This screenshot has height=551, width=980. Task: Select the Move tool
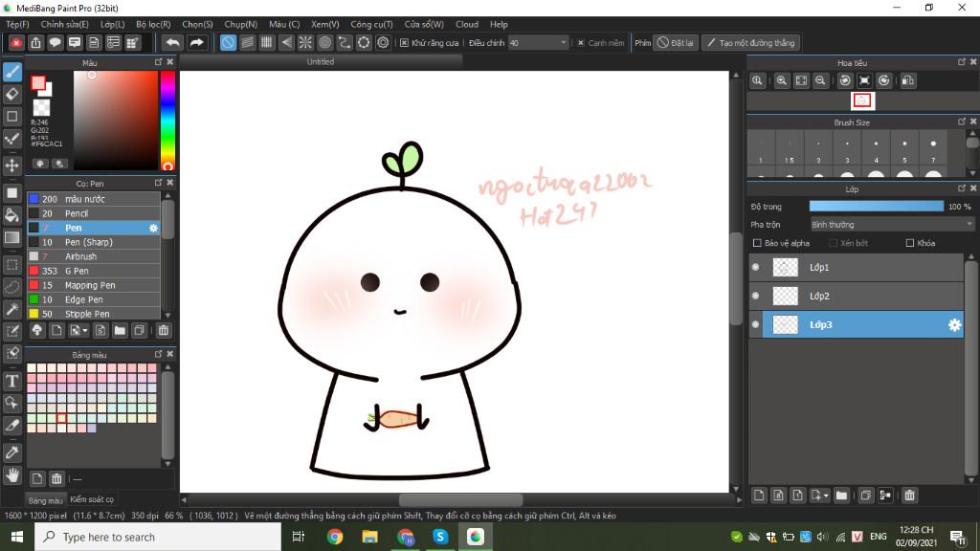pos(12,165)
